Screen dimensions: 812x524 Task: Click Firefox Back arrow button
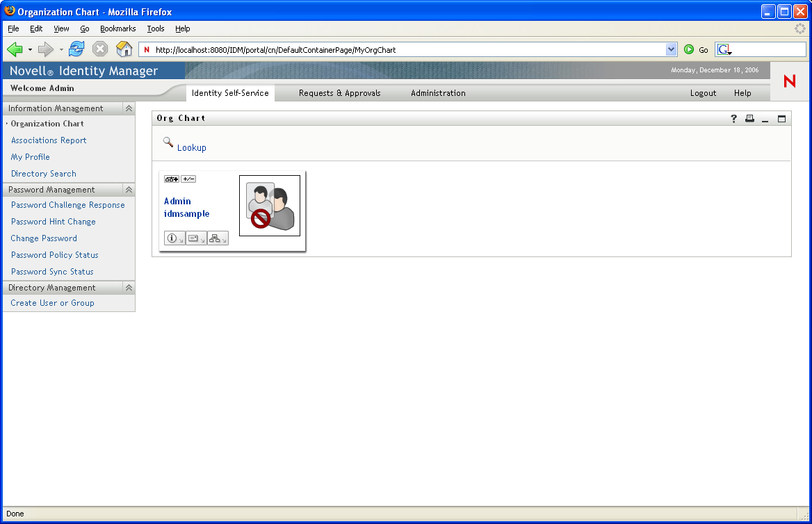[15, 49]
